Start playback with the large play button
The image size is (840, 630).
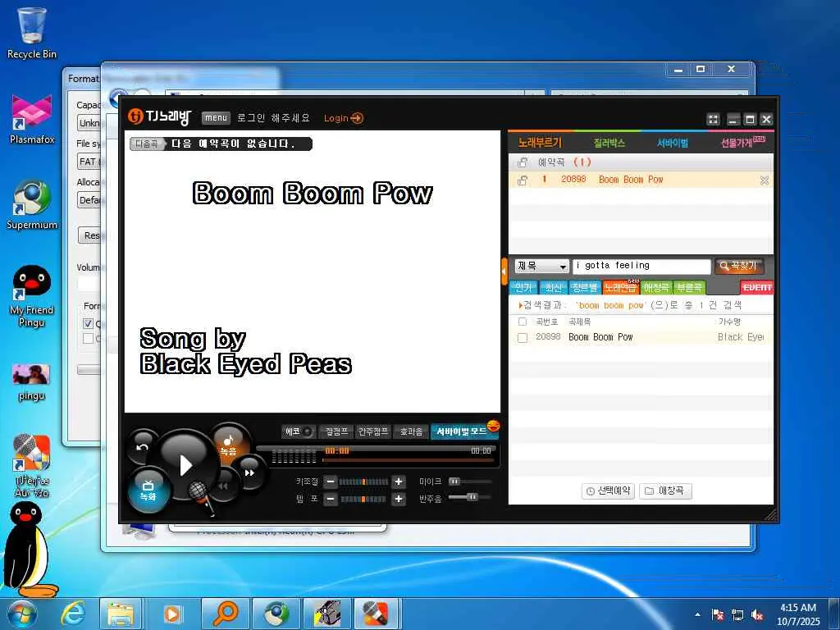pyautogui.click(x=185, y=464)
